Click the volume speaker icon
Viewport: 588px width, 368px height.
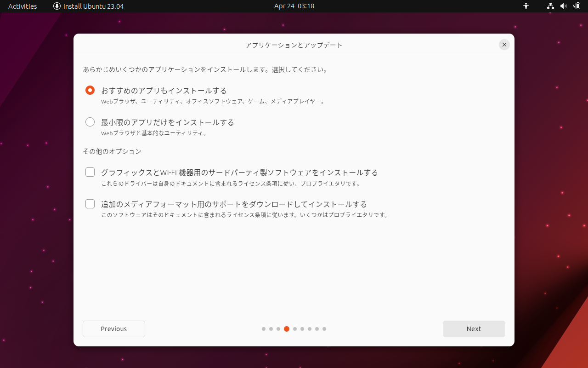pyautogui.click(x=564, y=6)
